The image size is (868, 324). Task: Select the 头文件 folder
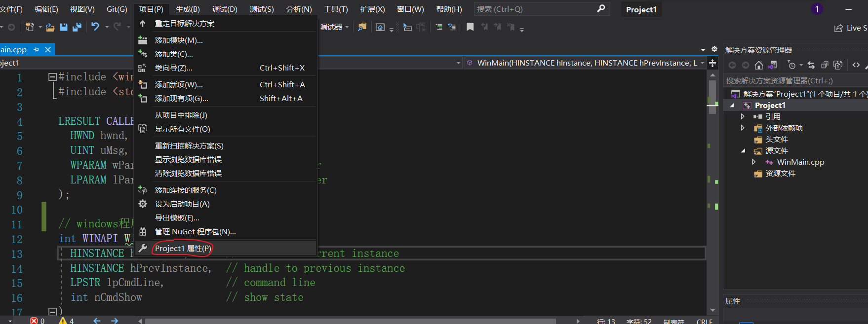pos(777,140)
